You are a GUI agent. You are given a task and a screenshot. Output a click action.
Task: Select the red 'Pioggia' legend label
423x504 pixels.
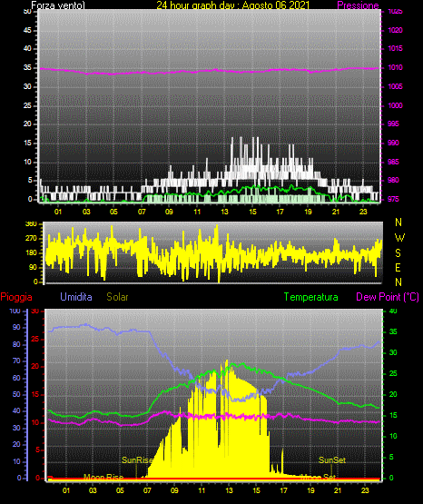16,297
